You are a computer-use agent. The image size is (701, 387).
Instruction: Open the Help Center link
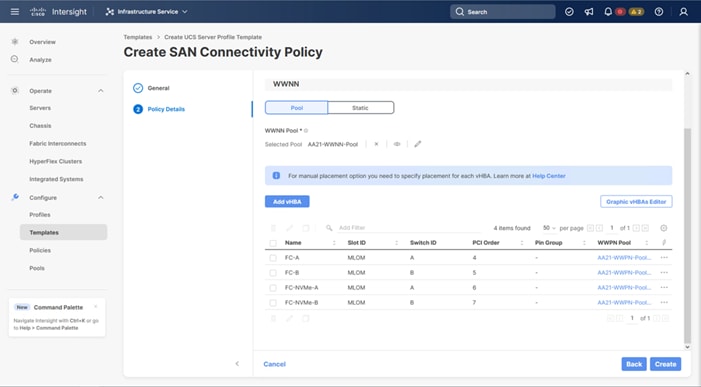point(549,176)
